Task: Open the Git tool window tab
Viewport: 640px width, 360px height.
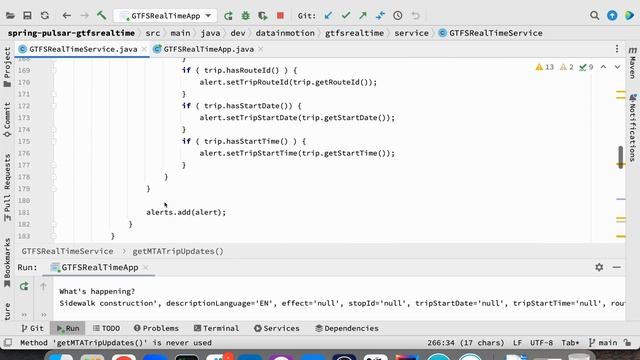Action: [x=32, y=328]
